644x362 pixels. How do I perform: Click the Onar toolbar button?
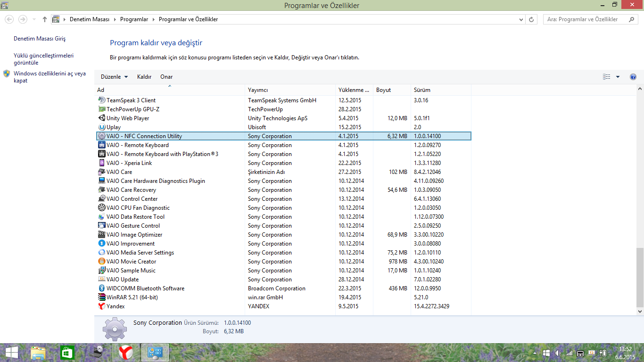(x=166, y=77)
